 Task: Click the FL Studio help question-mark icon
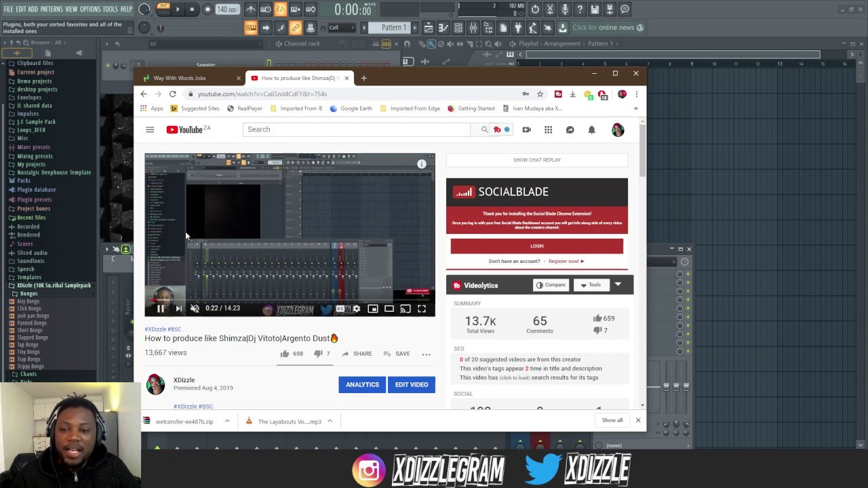[x=580, y=9]
